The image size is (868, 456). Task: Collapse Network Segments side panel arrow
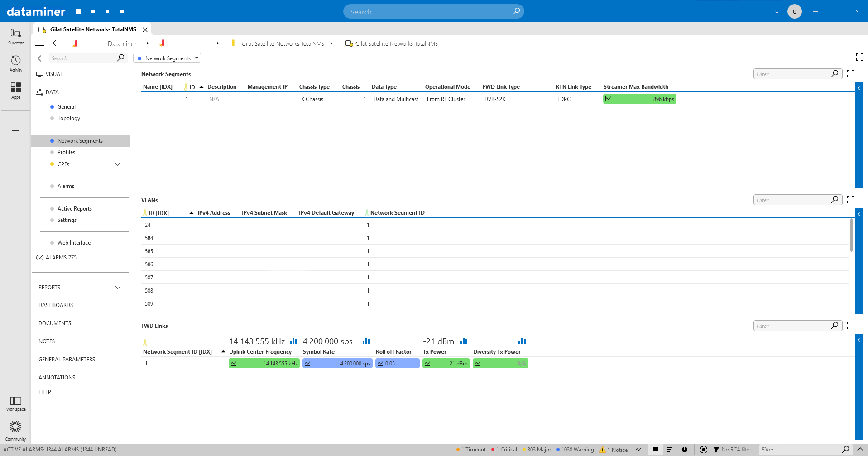858,88
